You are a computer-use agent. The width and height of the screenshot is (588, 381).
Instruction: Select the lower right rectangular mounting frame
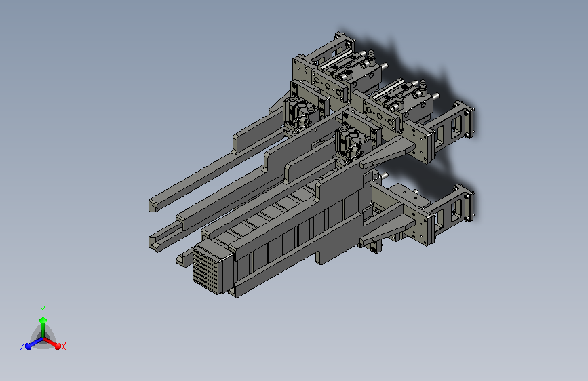[x=452, y=210]
